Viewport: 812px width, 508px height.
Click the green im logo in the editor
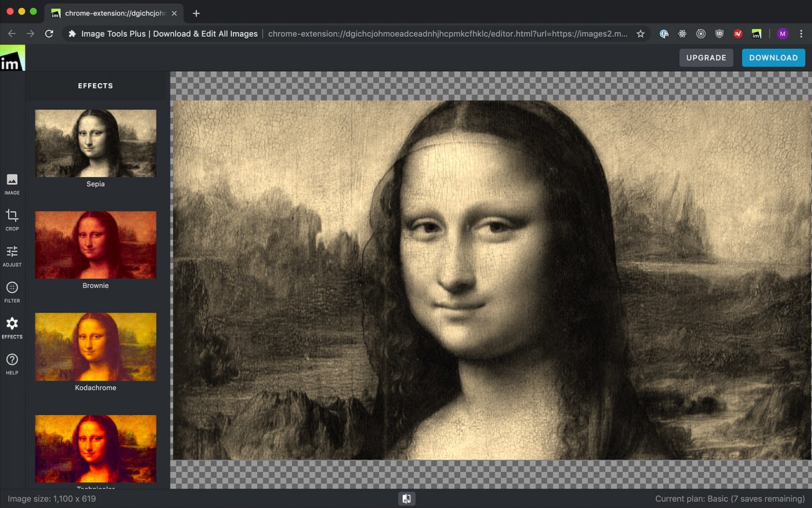coord(12,58)
